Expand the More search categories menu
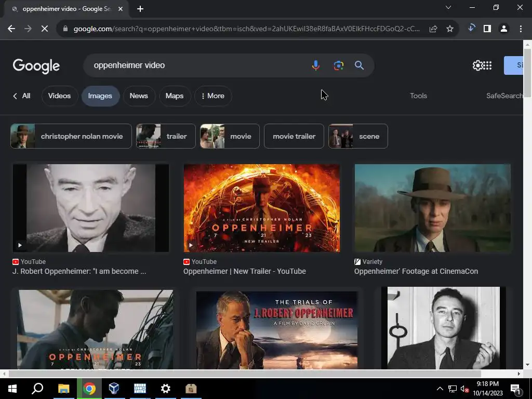The image size is (532, 399). click(x=213, y=96)
